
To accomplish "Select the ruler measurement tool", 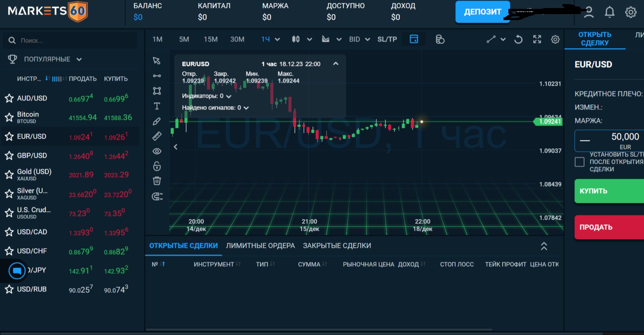I will (157, 136).
